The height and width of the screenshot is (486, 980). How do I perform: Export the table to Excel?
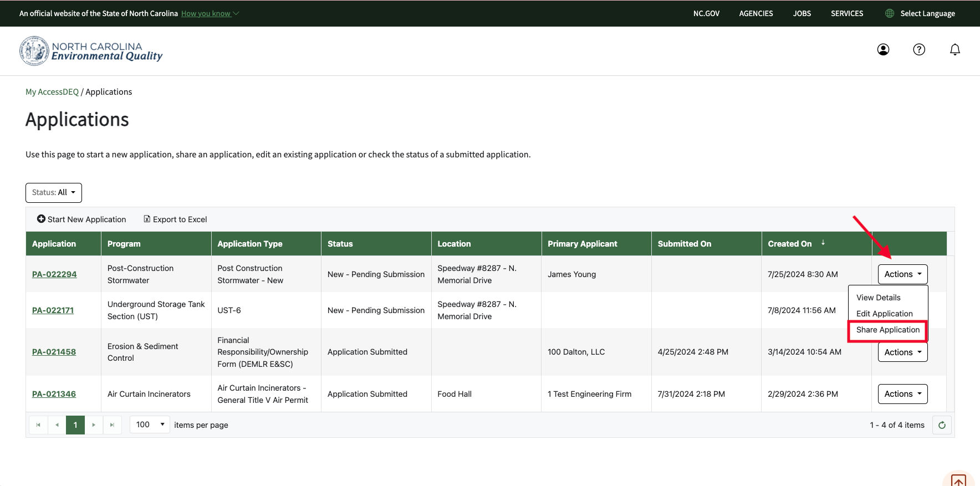(x=175, y=219)
